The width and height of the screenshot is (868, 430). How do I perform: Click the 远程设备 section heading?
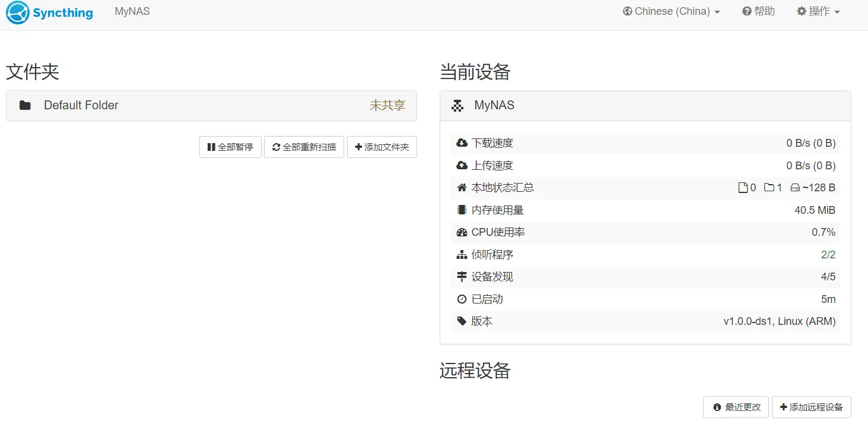[475, 371]
